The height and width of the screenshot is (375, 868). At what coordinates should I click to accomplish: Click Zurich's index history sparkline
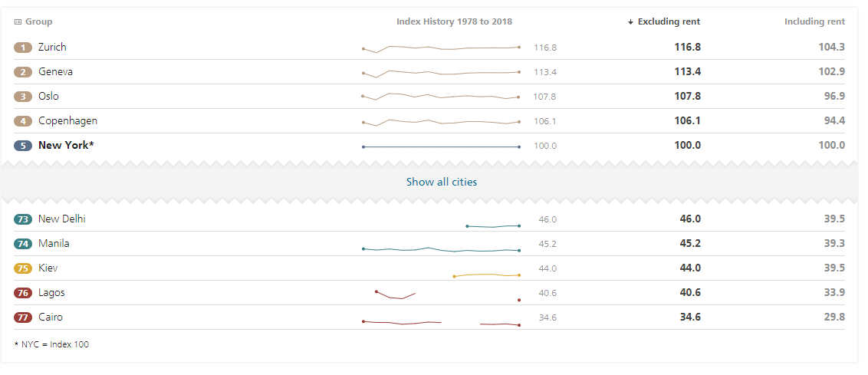tap(441, 48)
